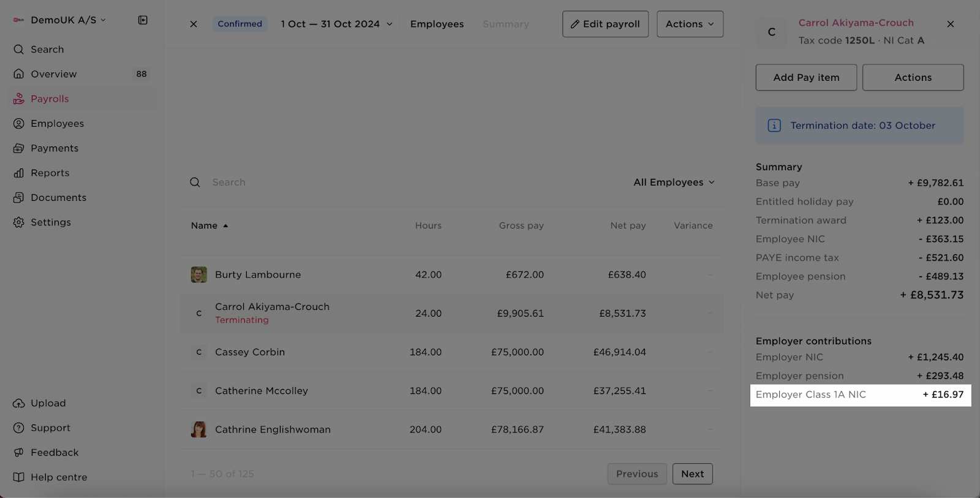Image resolution: width=980 pixels, height=498 pixels.
Task: Open the payroll Actions dropdown
Action: tap(690, 24)
